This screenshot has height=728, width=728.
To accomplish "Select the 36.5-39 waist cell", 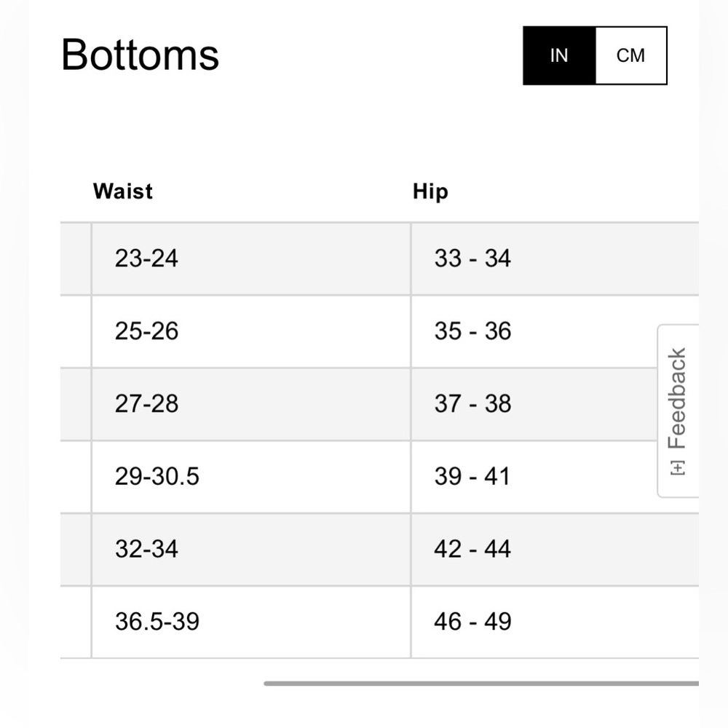I will pyautogui.click(x=157, y=622).
